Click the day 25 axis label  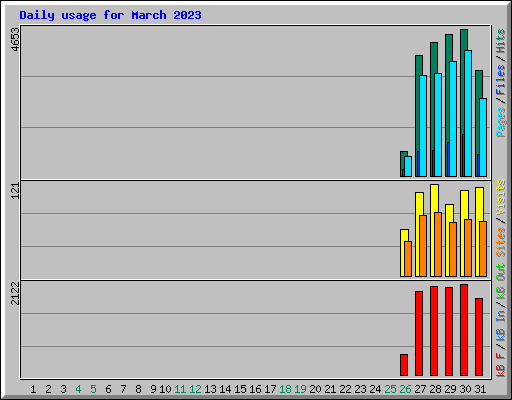390,389
